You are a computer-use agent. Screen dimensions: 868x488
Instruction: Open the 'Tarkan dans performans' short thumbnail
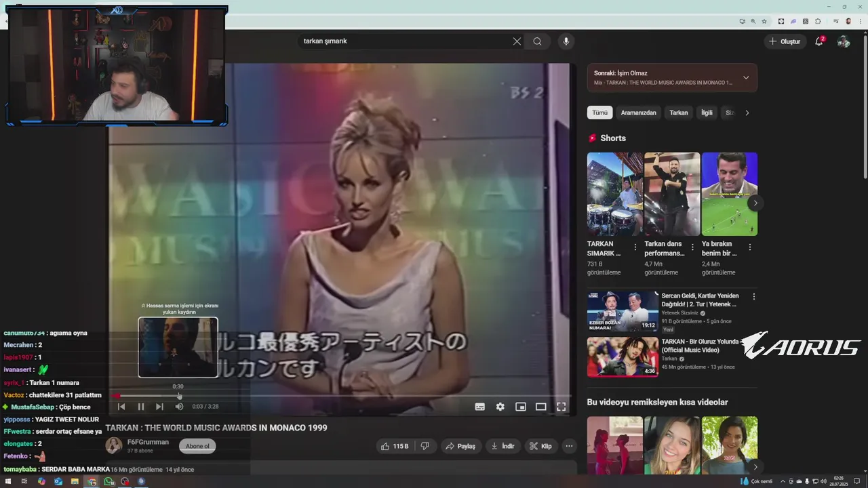(672, 194)
